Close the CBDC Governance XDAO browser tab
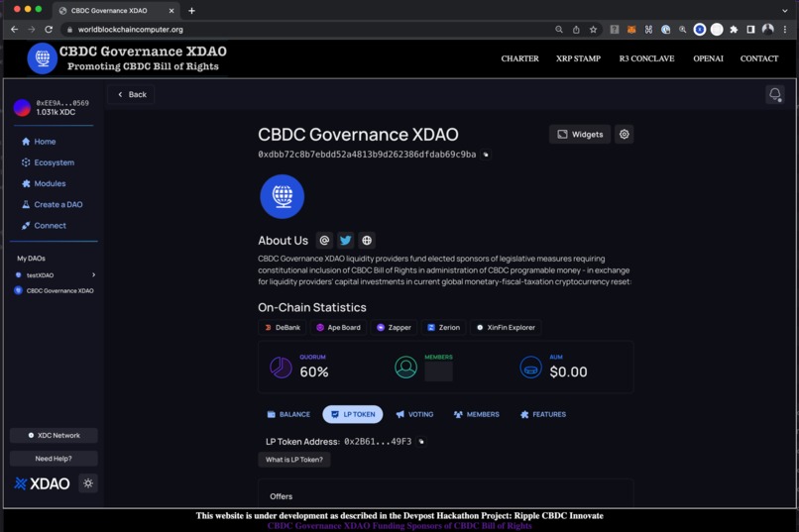This screenshot has width=799, height=532. 171,11
